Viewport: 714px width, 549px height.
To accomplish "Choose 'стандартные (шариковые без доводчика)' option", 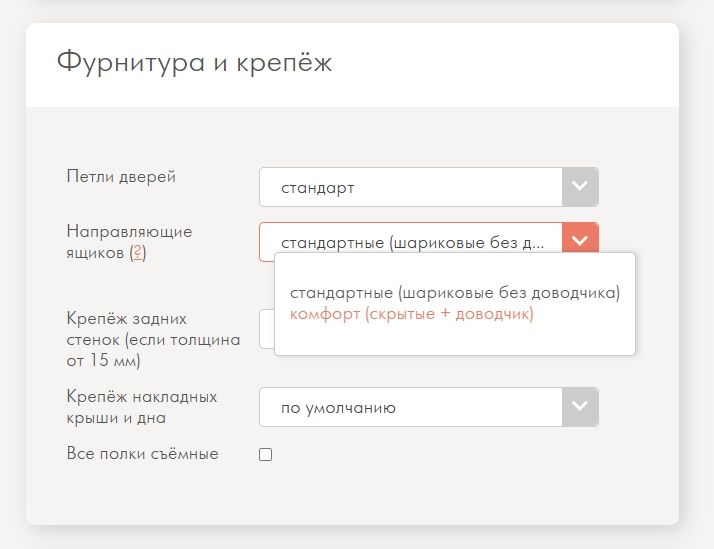I will [455, 293].
